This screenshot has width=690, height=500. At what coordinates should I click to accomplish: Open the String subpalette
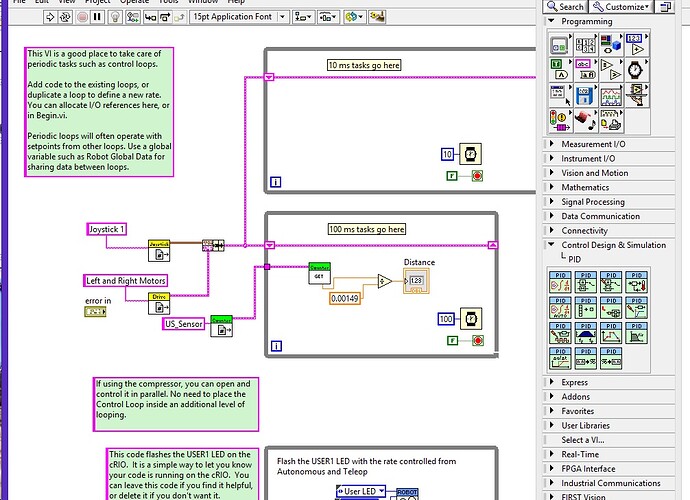click(585, 70)
